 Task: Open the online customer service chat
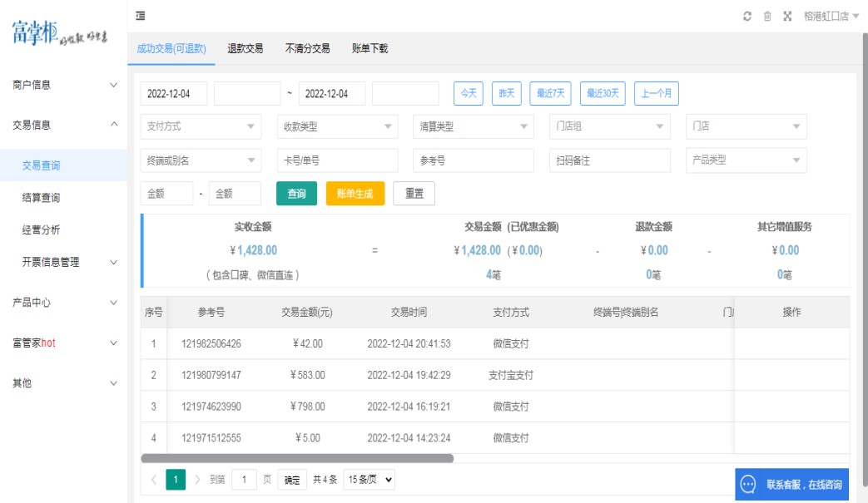pyautogui.click(x=792, y=485)
